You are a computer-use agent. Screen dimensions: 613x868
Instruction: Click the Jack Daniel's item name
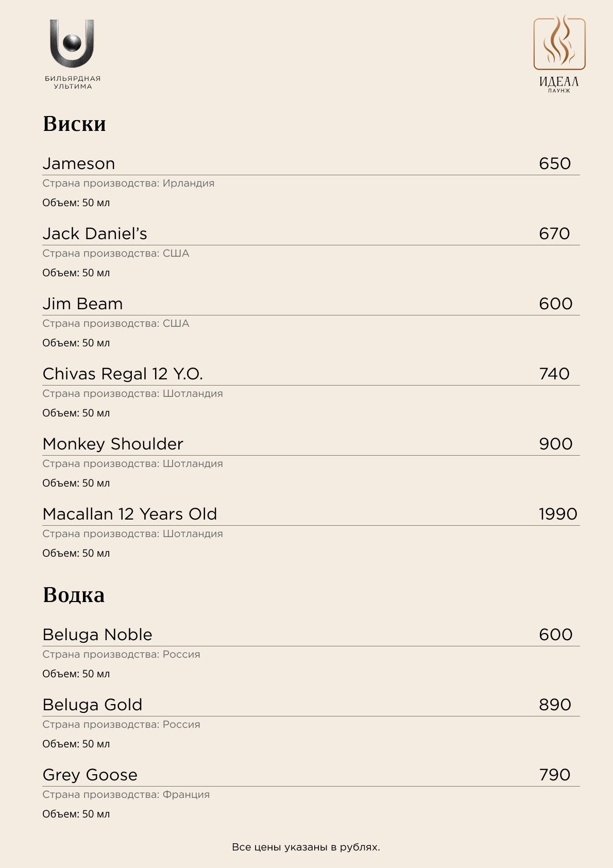click(x=95, y=233)
